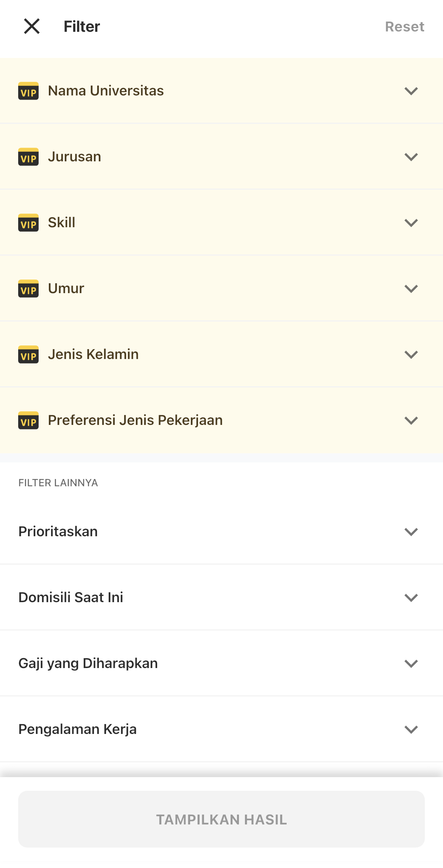This screenshot has height=868, width=443.
Task: Expand the Skill filter chevron
Action: click(411, 223)
